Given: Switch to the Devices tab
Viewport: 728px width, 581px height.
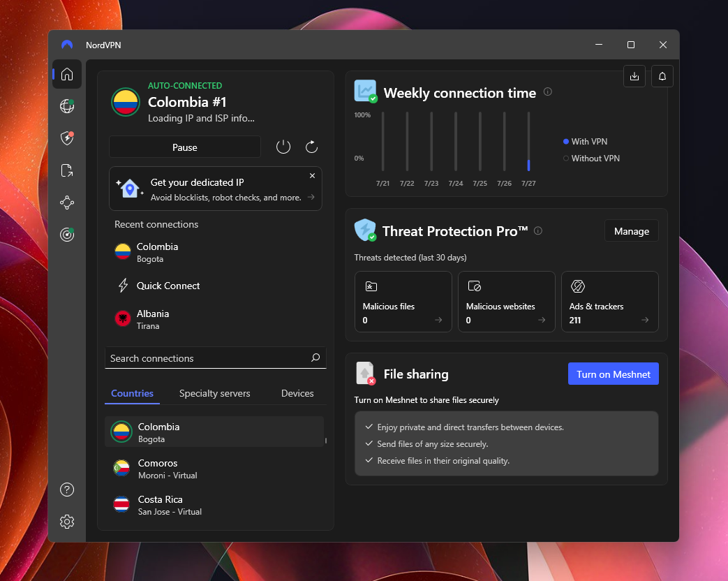Looking at the screenshot, I should 297,393.
